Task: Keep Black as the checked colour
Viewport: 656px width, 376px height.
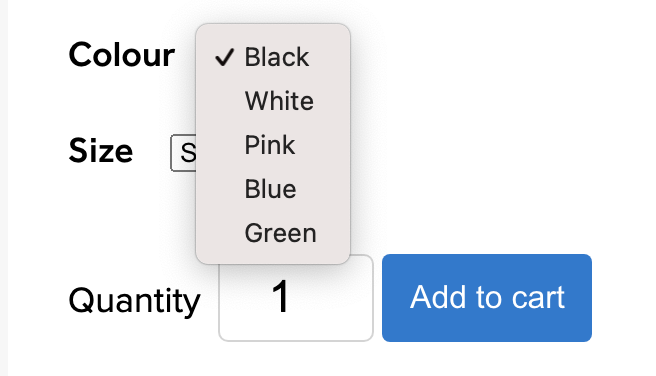Action: 273,57
